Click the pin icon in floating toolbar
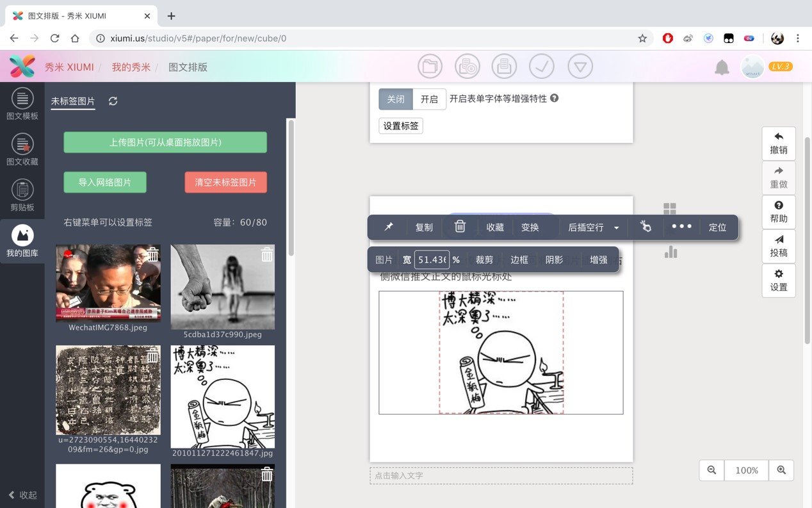Image resolution: width=812 pixels, height=508 pixels. [389, 227]
